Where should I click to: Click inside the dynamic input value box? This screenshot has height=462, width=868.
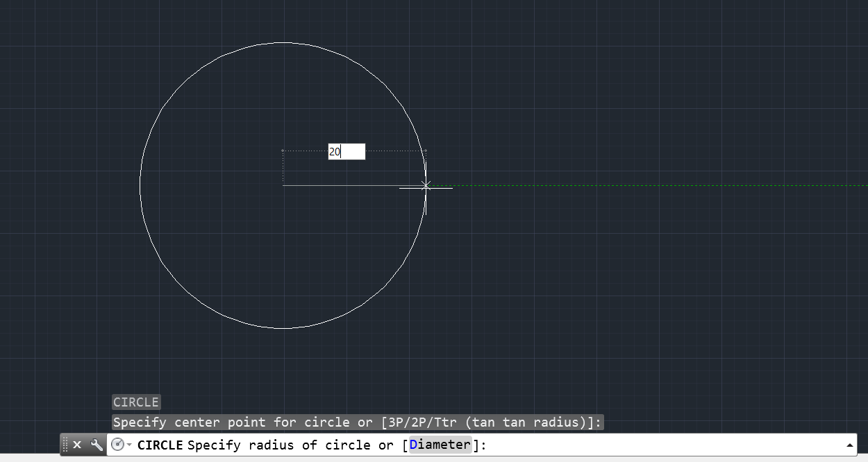pos(347,151)
